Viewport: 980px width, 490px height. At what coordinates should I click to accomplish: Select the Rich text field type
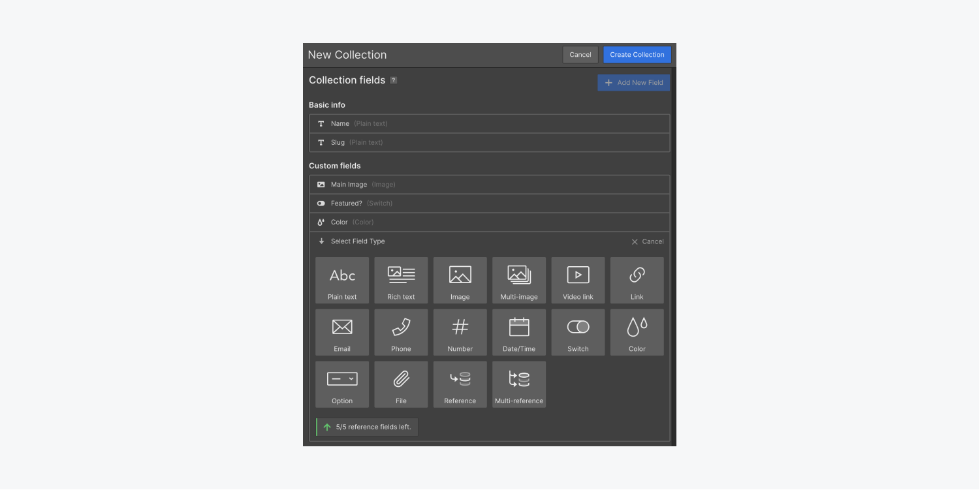click(401, 280)
